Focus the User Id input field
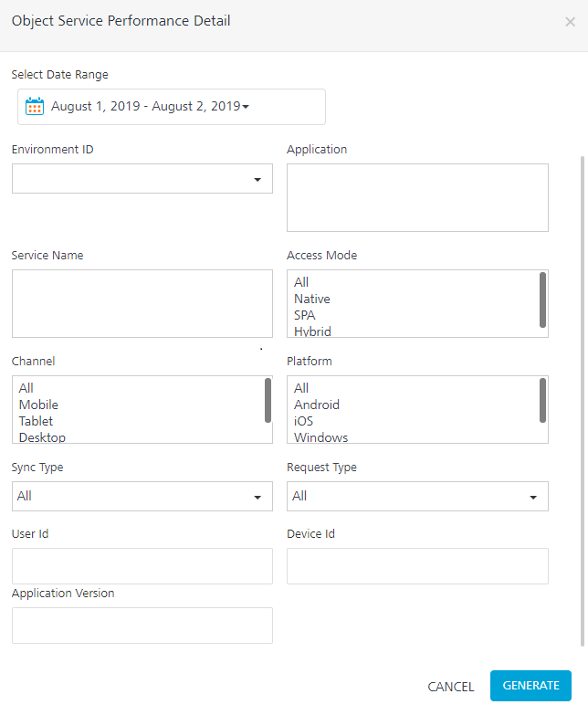588x715 pixels. (x=142, y=566)
